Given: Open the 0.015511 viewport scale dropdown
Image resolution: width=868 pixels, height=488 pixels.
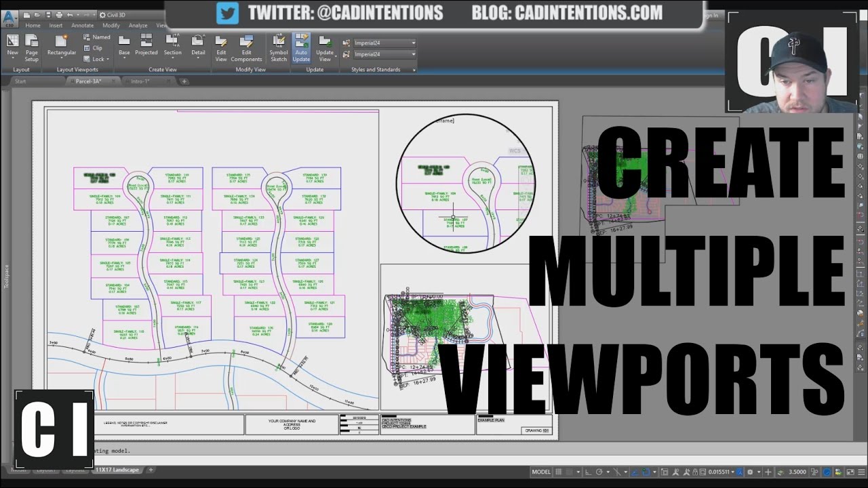Looking at the screenshot, I should [721, 472].
